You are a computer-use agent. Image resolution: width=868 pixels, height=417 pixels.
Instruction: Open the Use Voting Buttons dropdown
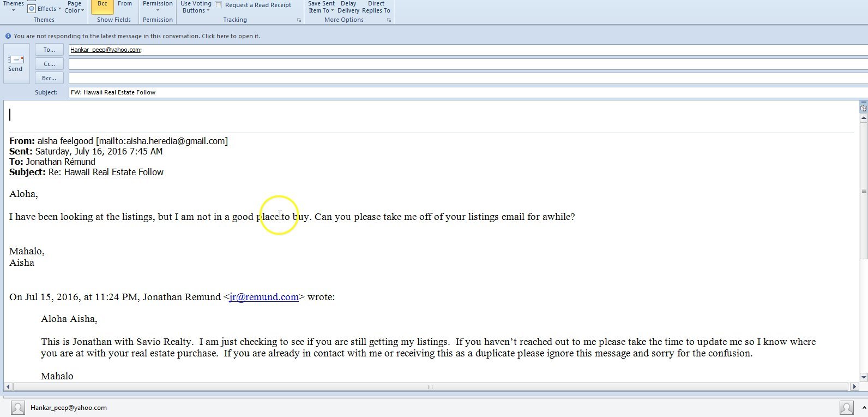196,7
